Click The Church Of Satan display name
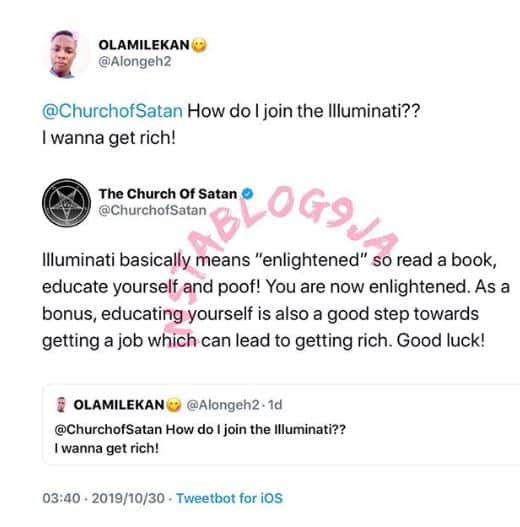The height and width of the screenshot is (527, 520). 168,194
